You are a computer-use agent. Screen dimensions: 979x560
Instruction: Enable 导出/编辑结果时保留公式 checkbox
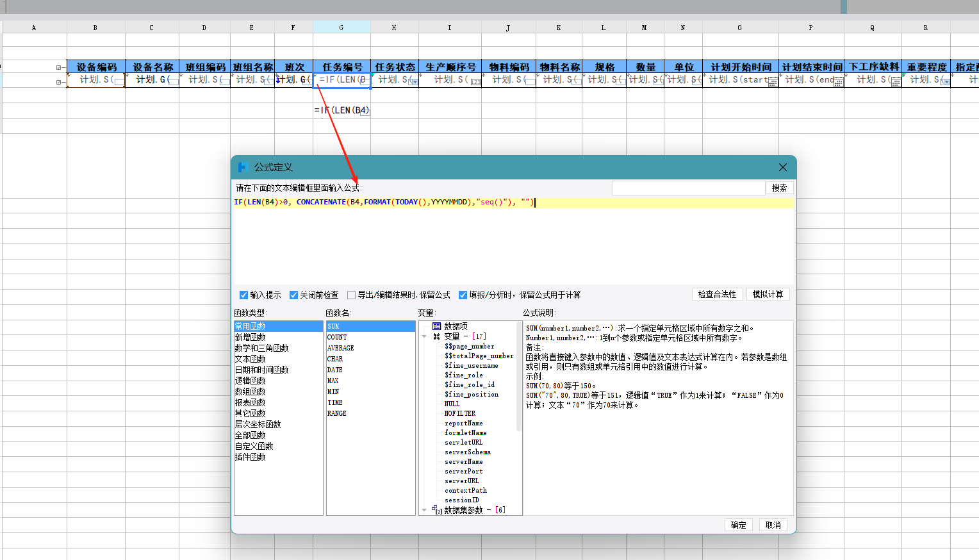351,295
